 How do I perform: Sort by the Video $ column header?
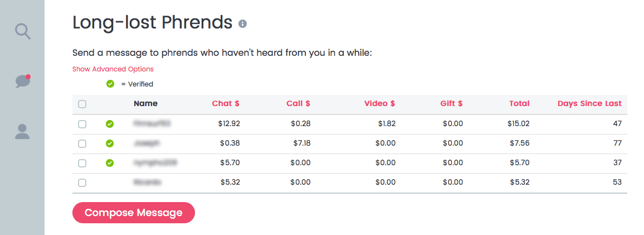[x=379, y=104]
